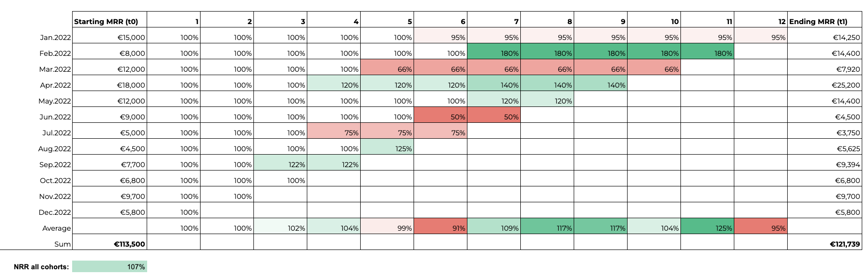This screenshot has width=868, height=276.
Task: Select the Jan.2022 row label
Action: pyautogui.click(x=55, y=38)
